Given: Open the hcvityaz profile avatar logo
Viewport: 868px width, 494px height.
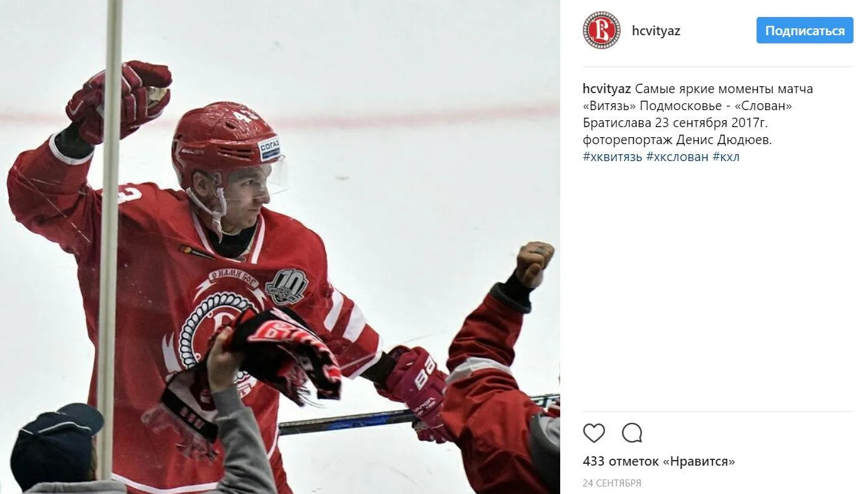Looking at the screenshot, I should [601, 30].
